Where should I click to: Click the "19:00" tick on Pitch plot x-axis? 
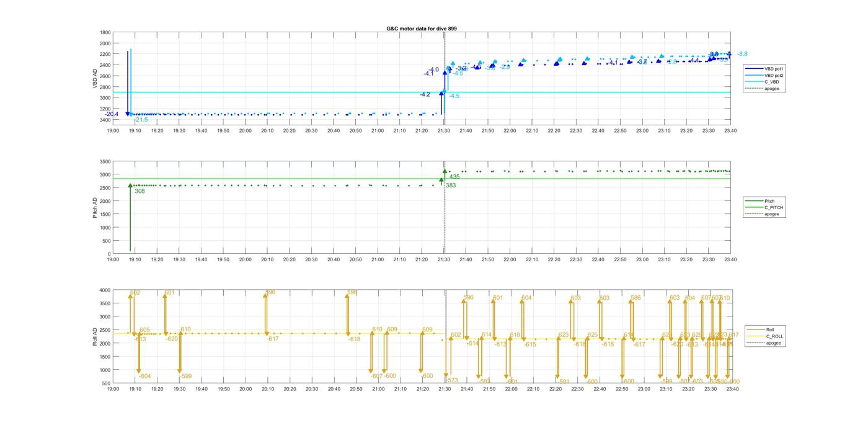(113, 260)
